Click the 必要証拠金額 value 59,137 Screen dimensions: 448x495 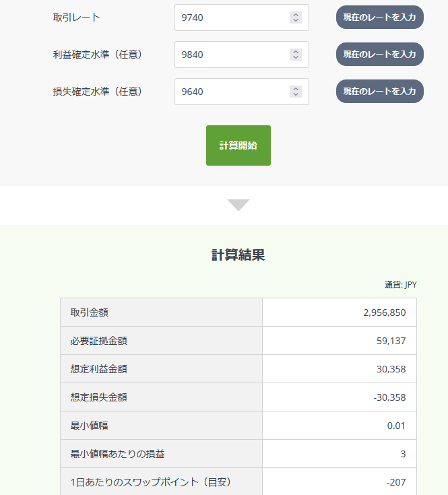pyautogui.click(x=391, y=341)
